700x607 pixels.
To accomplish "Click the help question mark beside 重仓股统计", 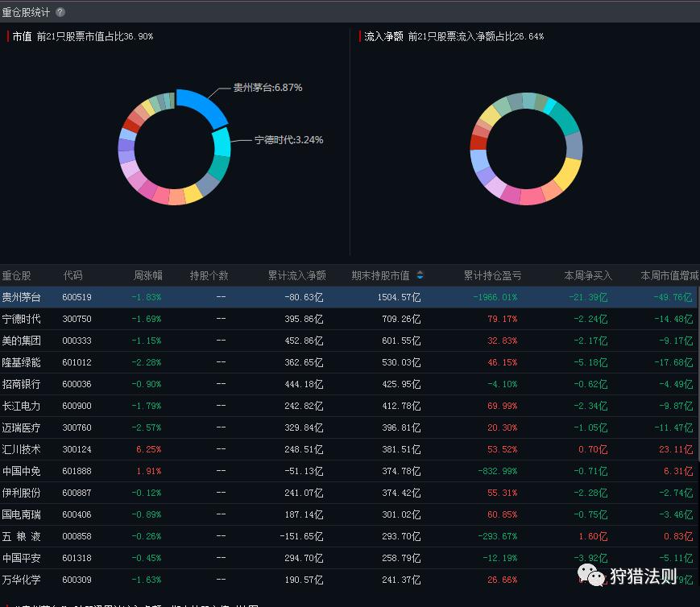I will 60,12.
